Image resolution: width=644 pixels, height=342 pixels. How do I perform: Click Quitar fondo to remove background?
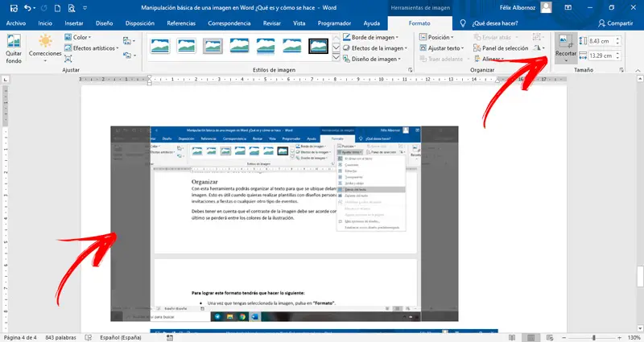tap(14, 48)
